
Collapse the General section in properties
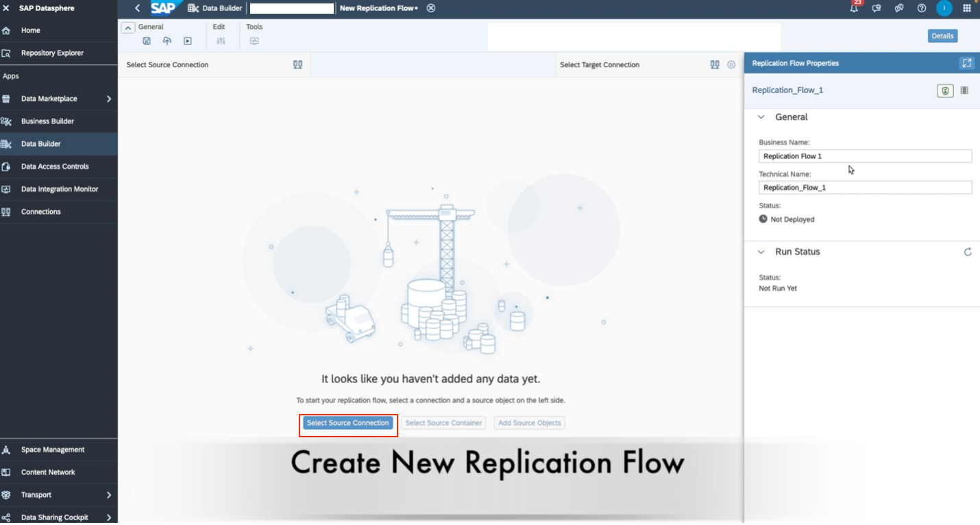[761, 117]
